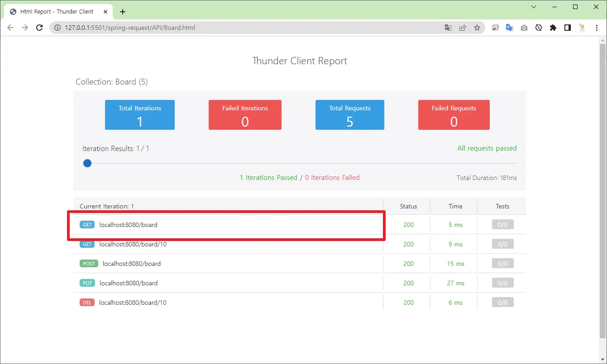This screenshot has height=364, width=607.
Task: Click the GET badge for localhost:8080/board/10
Action: [87, 244]
